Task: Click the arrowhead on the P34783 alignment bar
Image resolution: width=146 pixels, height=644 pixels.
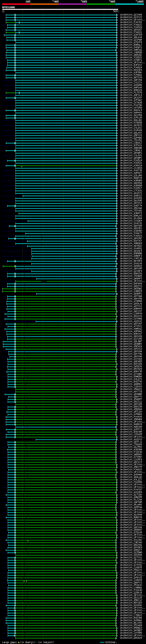Action: coord(19,22)
